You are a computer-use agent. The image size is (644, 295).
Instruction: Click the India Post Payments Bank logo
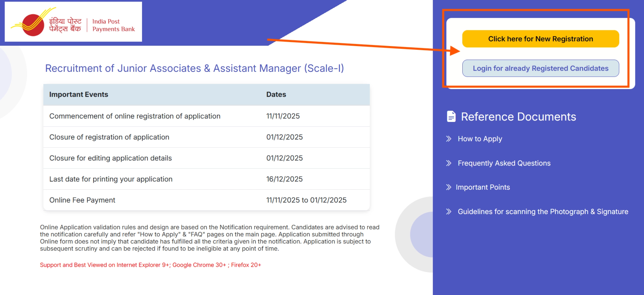72,23
